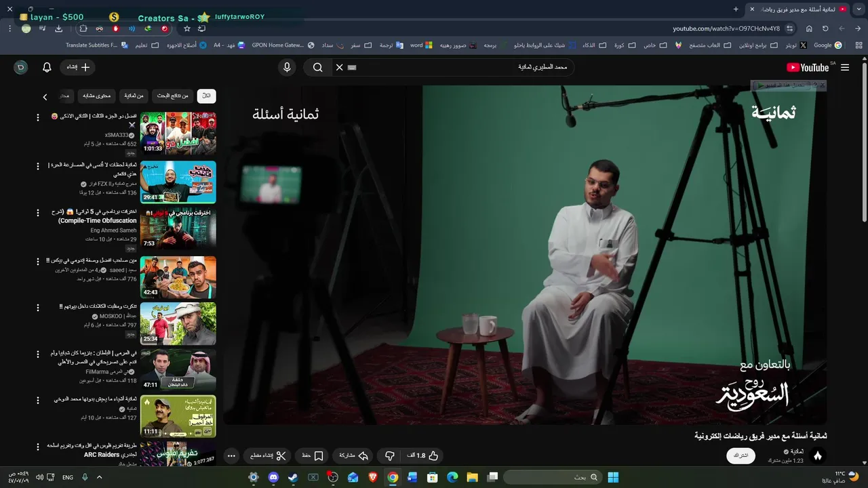Open Steam from the taskbar

293,477
